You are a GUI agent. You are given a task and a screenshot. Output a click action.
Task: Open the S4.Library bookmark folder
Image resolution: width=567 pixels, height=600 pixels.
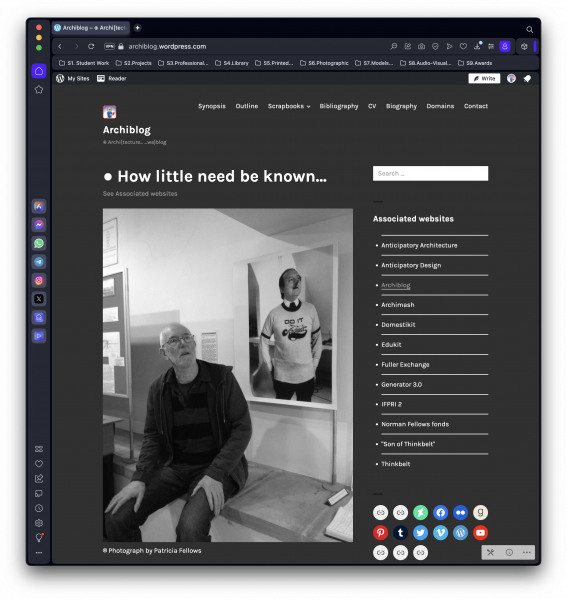(232, 63)
